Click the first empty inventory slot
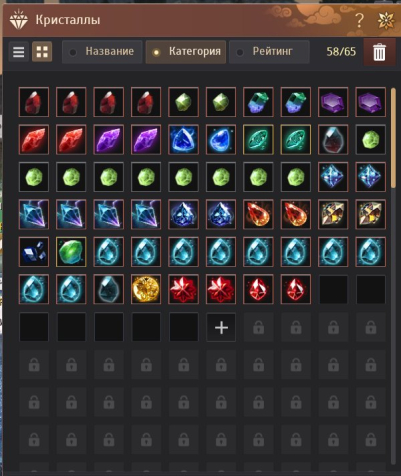Screen dimensions: 401x476 333,289
